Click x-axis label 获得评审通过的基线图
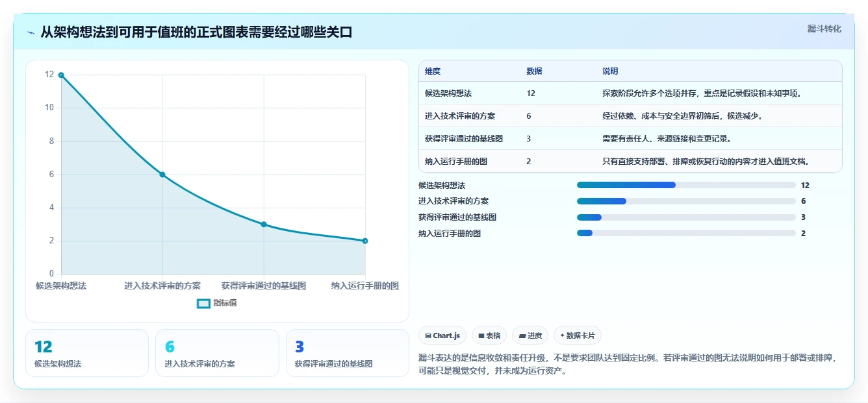 (264, 286)
